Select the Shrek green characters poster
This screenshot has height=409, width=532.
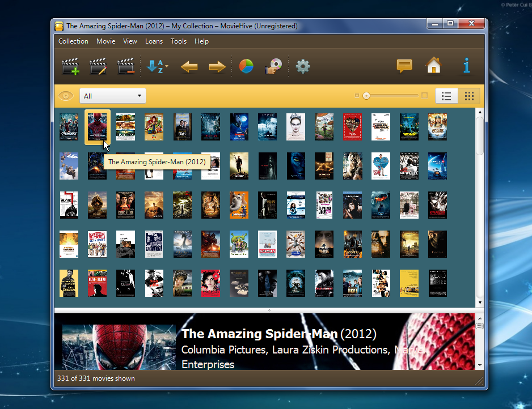239,244
